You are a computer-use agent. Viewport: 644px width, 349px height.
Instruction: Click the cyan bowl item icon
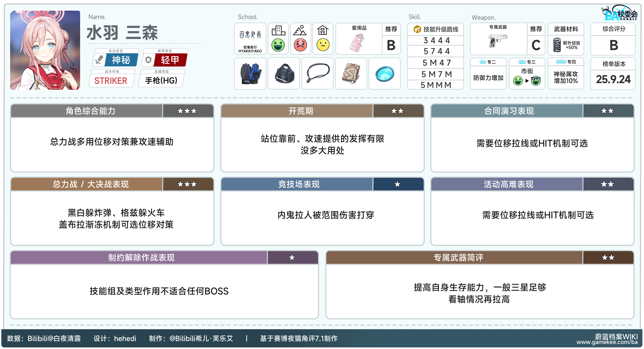385,74
